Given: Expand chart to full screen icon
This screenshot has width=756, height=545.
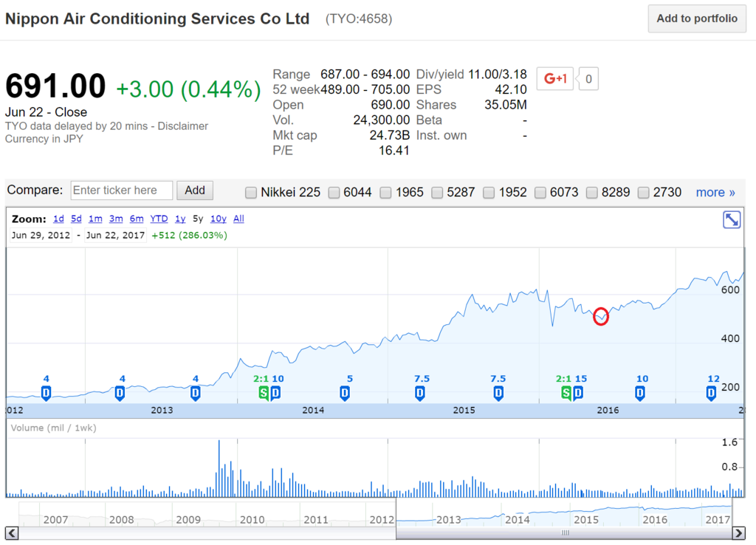Looking at the screenshot, I should pos(732,220).
